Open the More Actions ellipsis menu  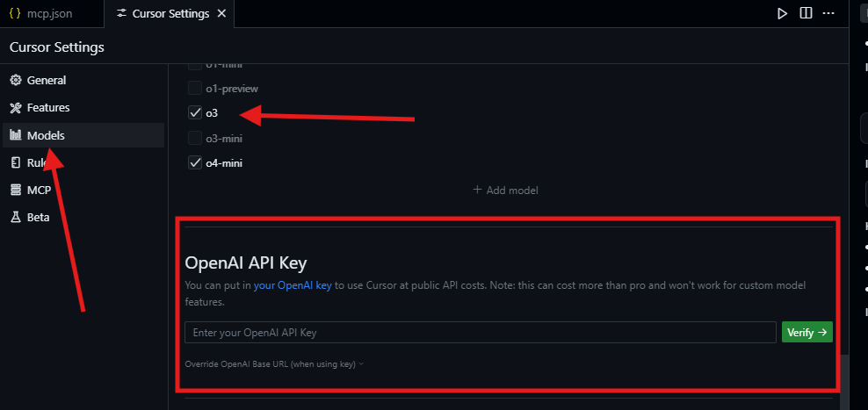pyautogui.click(x=828, y=13)
